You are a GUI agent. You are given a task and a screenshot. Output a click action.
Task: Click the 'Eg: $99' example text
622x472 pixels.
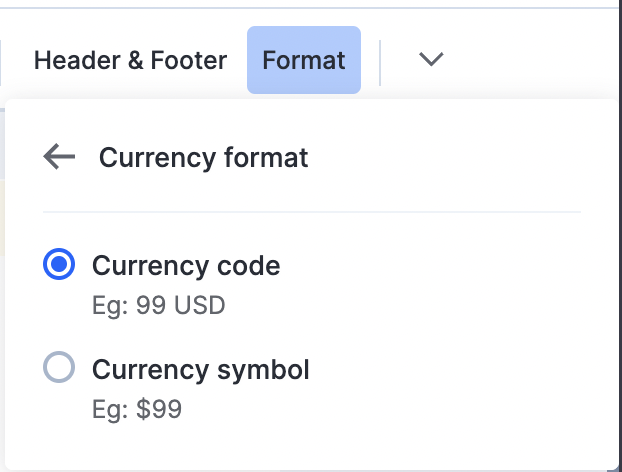(x=137, y=408)
